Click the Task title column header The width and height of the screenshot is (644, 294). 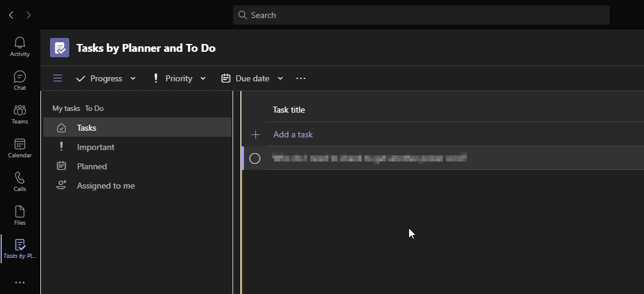(289, 110)
